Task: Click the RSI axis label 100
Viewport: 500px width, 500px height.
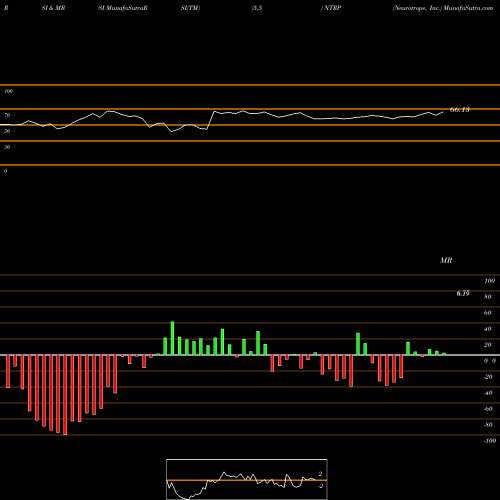Action: pos(8,91)
